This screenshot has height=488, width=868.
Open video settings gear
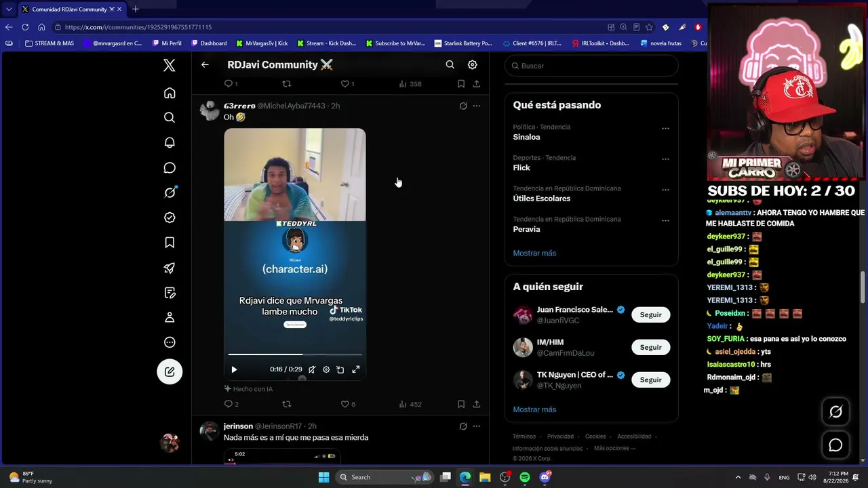pos(326,369)
